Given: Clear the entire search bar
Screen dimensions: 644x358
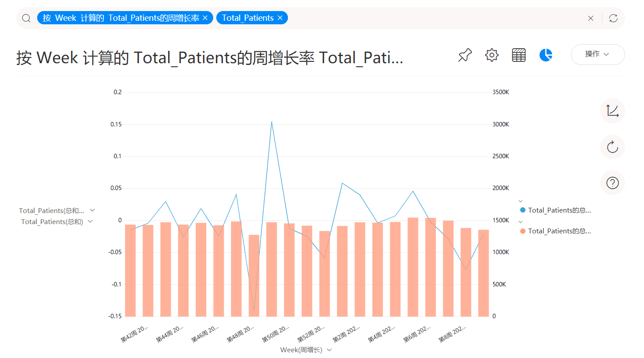Looking at the screenshot, I should click(590, 18).
